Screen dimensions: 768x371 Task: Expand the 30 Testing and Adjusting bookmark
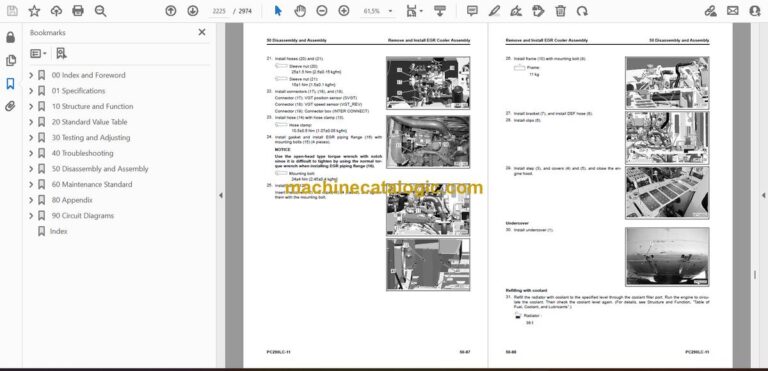[31, 138]
